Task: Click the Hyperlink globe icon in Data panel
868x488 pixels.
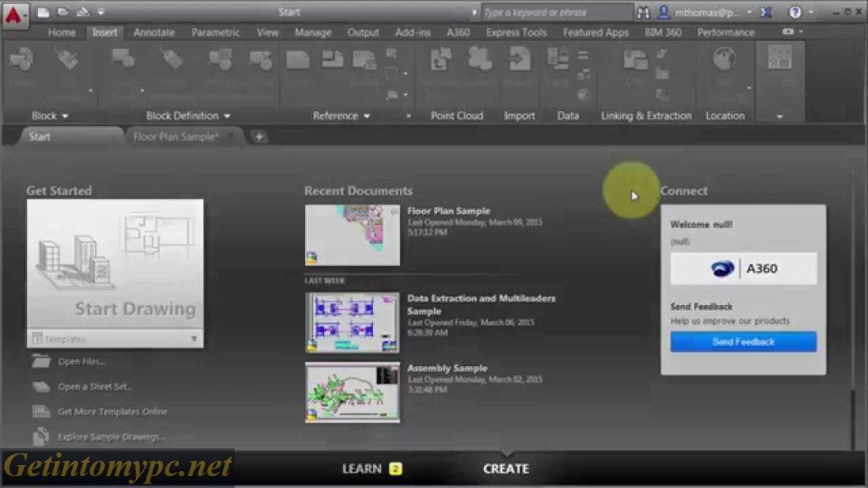Action: [x=583, y=95]
